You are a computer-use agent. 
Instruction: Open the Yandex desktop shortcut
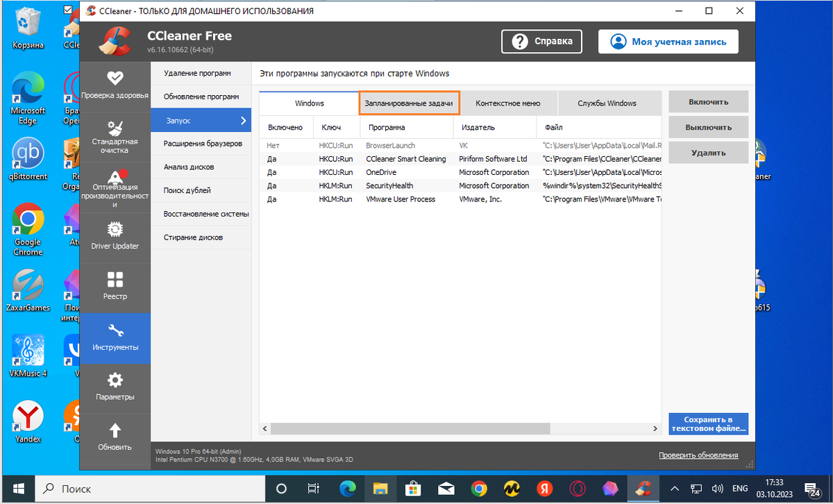click(x=28, y=422)
